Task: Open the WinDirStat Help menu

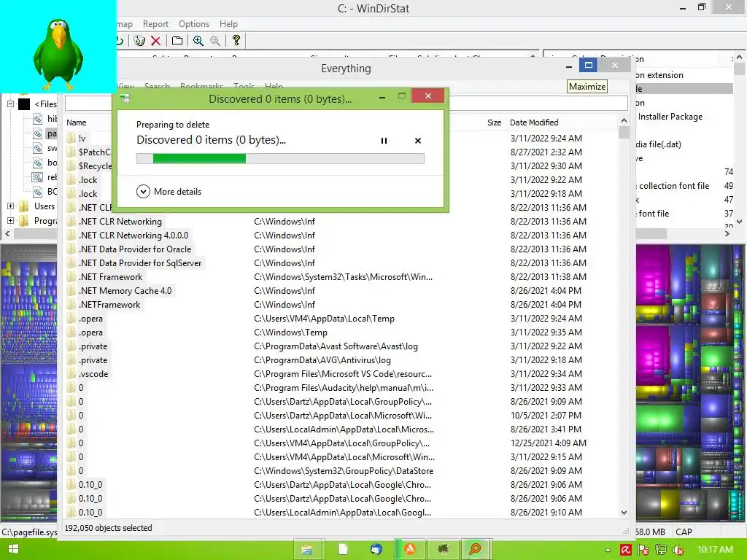Action: pyautogui.click(x=228, y=24)
